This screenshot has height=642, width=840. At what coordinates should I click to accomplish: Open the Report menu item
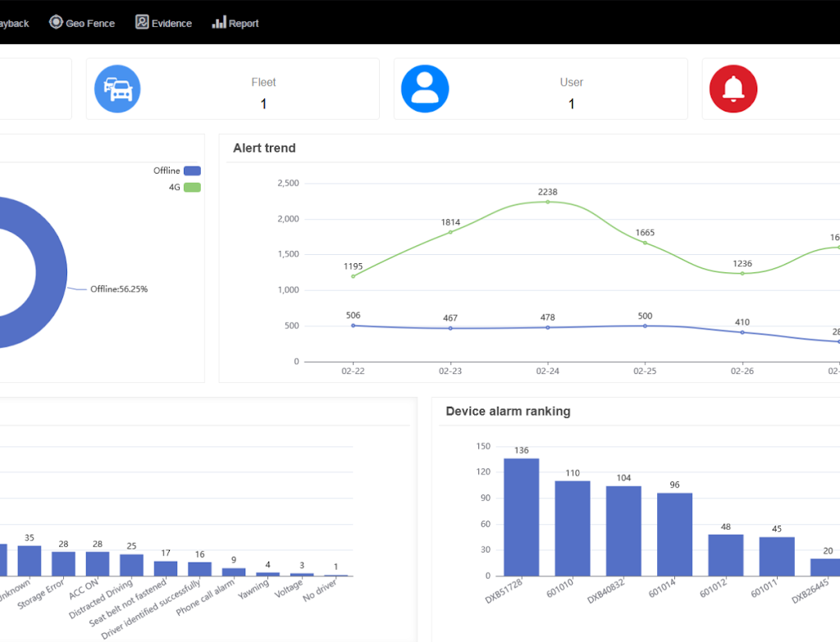pos(235,22)
